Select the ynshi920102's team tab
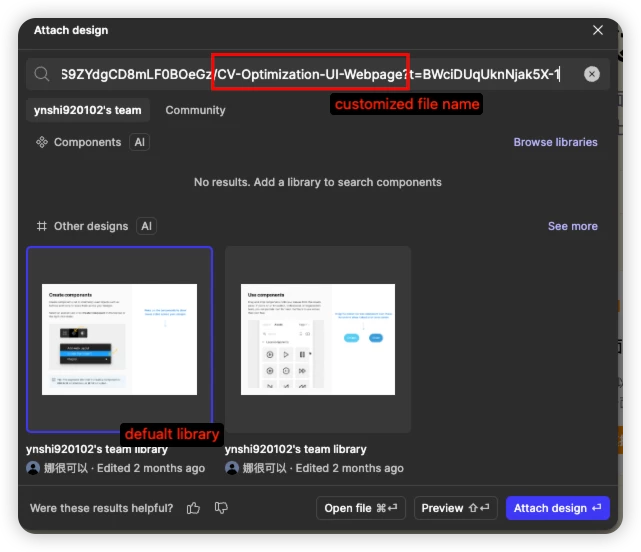Viewport: 641px width, 552px height. 87,110
